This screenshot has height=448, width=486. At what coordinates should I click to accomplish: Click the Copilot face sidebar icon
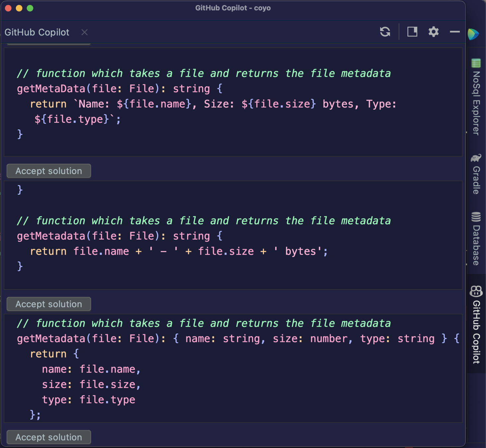point(476,291)
